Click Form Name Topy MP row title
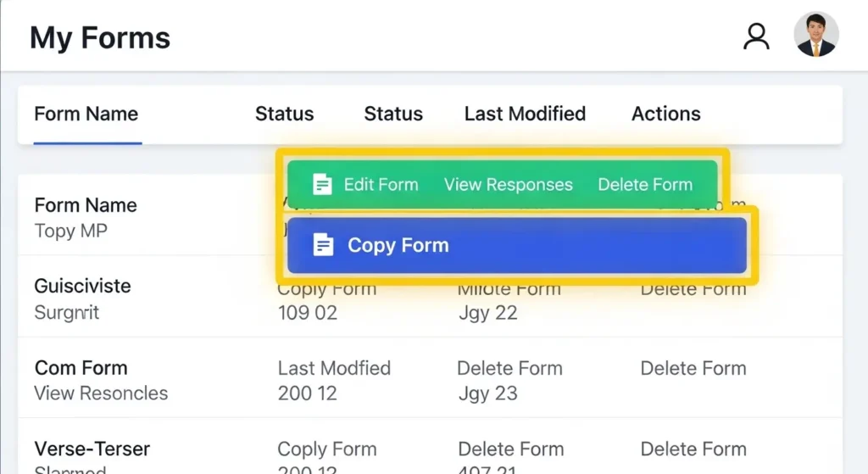Image resolution: width=868 pixels, height=474 pixels. coord(85,205)
